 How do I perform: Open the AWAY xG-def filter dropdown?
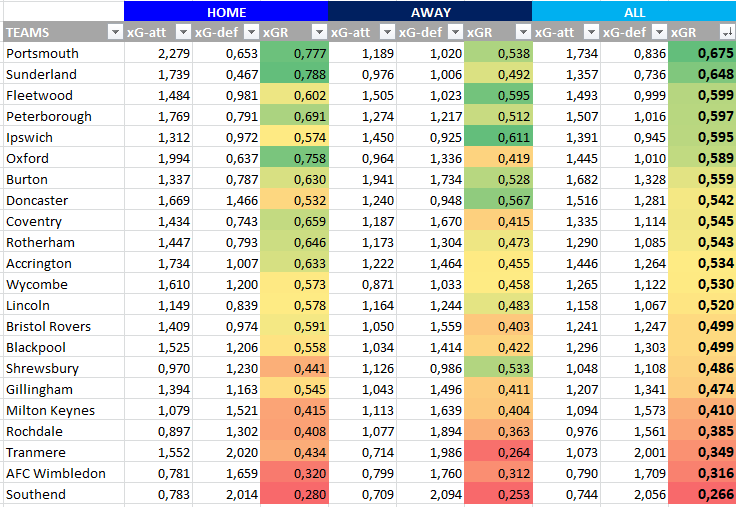[455, 32]
